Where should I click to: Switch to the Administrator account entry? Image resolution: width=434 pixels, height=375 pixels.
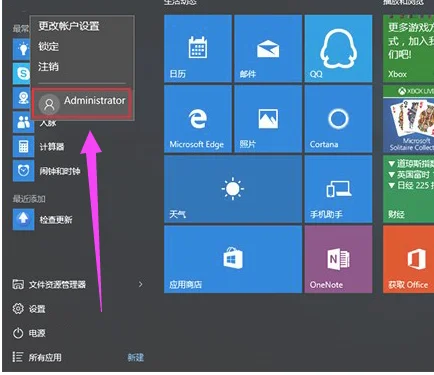[x=82, y=103]
